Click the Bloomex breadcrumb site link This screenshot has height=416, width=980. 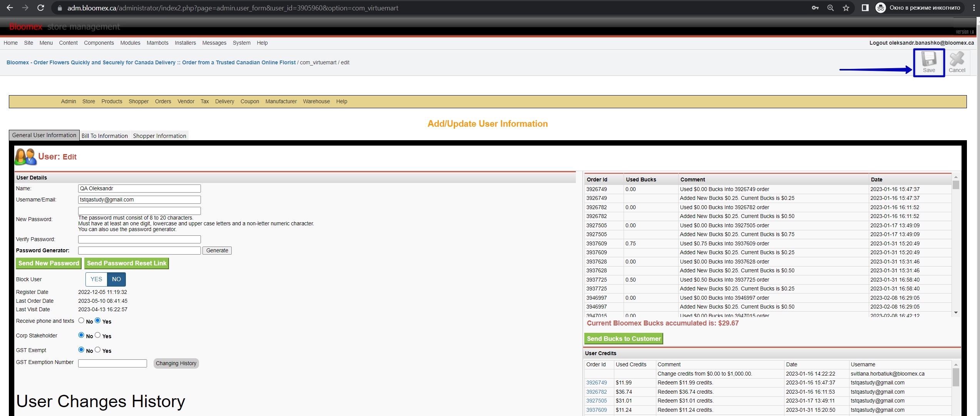[151, 62]
